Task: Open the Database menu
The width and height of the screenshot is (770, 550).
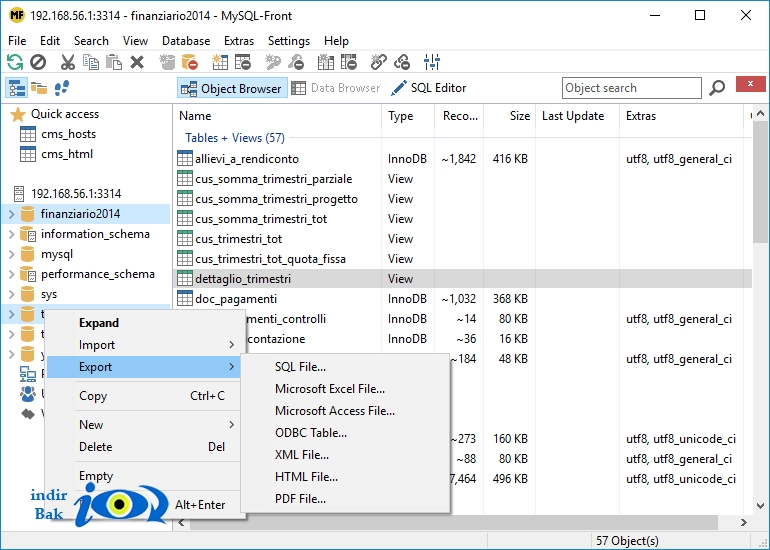Action: [x=186, y=41]
